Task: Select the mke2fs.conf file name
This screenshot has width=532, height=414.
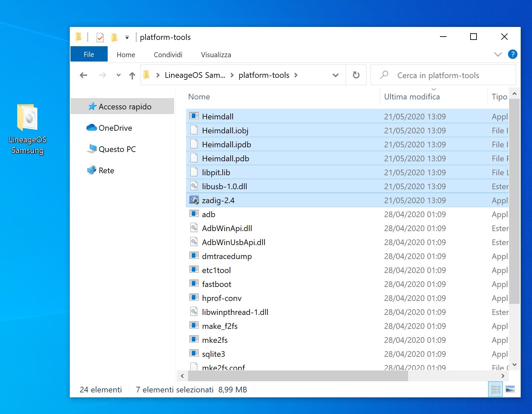Action: (223, 367)
